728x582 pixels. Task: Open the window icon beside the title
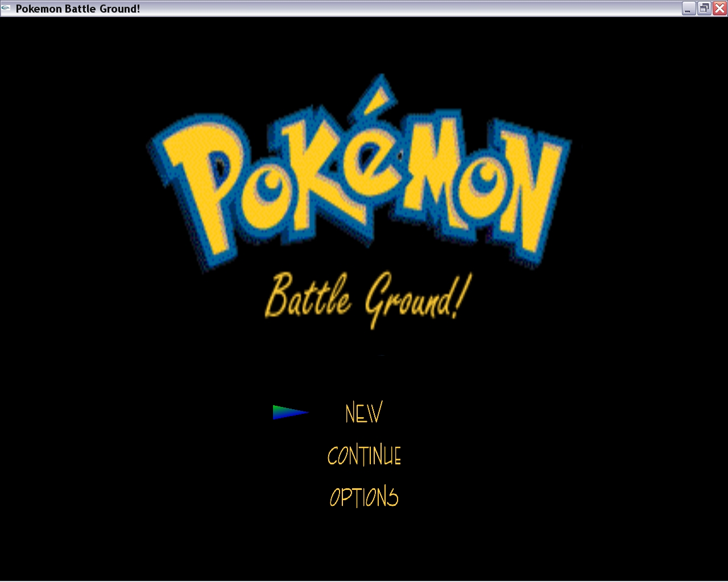(x=6, y=9)
